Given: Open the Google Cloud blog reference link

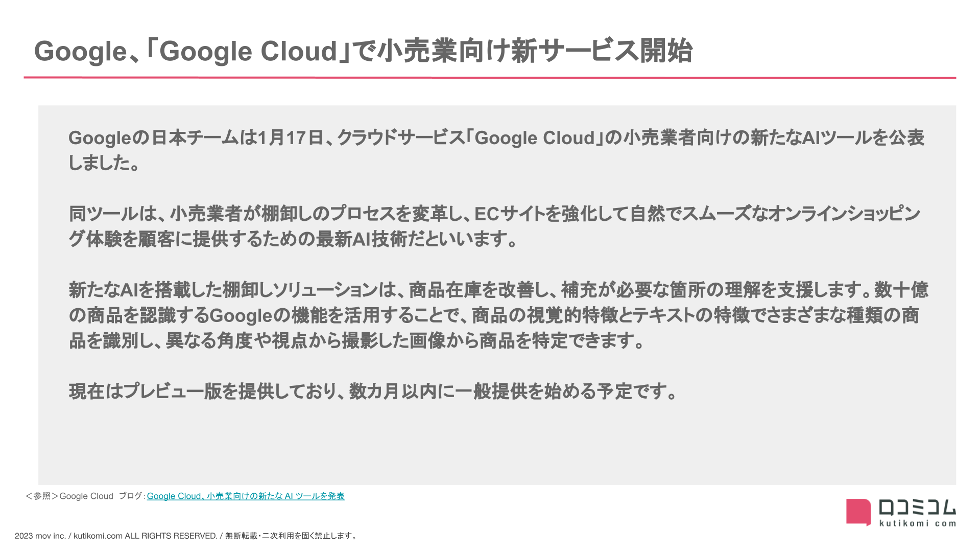Looking at the screenshot, I should pos(245,496).
